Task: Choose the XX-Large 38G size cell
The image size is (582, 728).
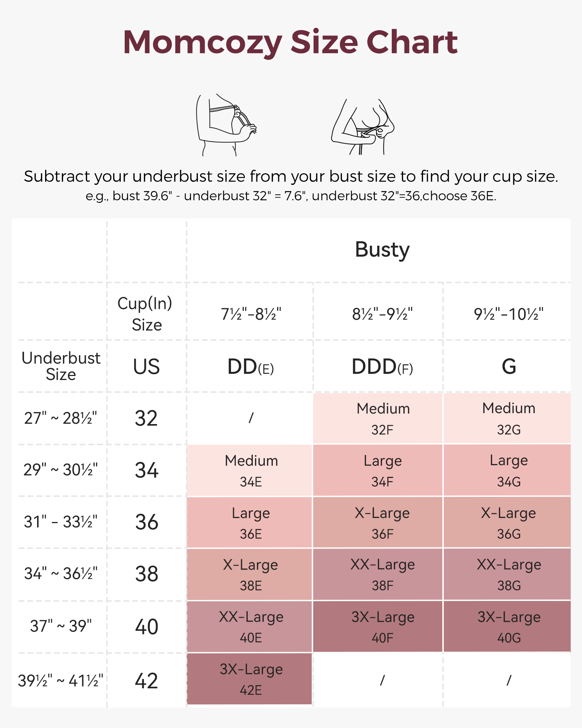Action: [x=508, y=574]
